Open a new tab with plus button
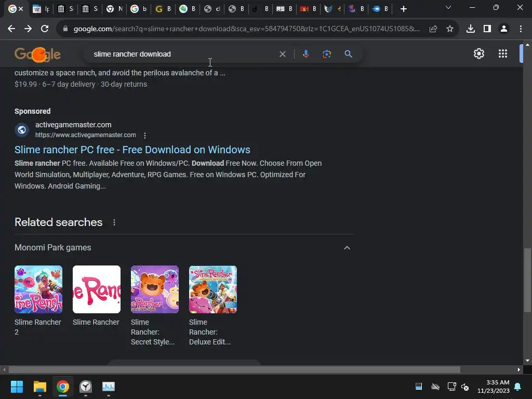Screen dimensions: 532x399 (x=403, y=9)
